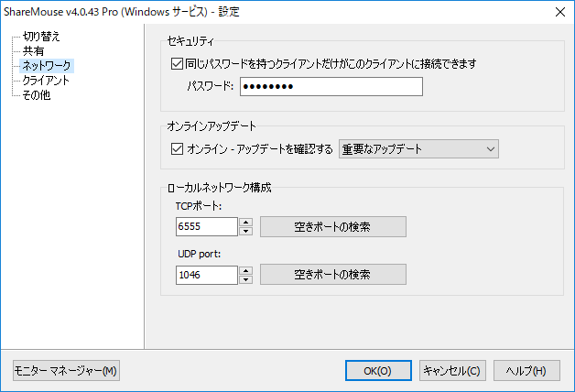Click 空きポートの検索 for UDP port
This screenshot has width=575, height=392.
tap(333, 274)
